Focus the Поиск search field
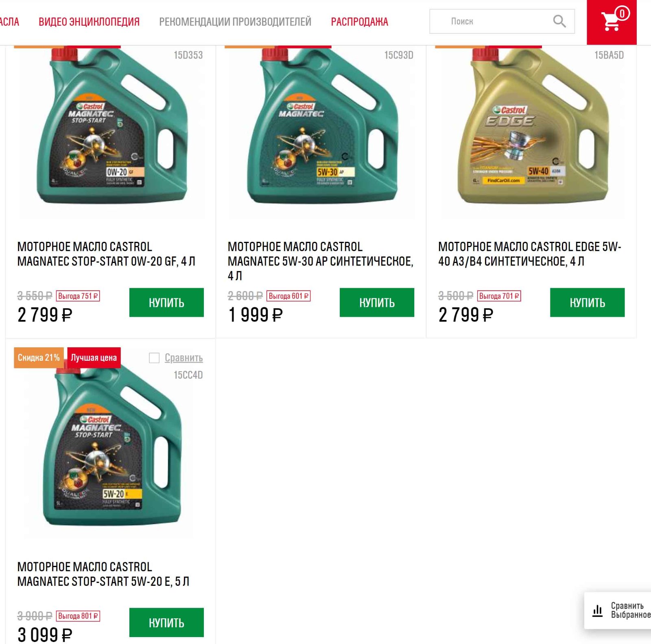Image resolution: width=651 pixels, height=644 pixels. coord(502,21)
